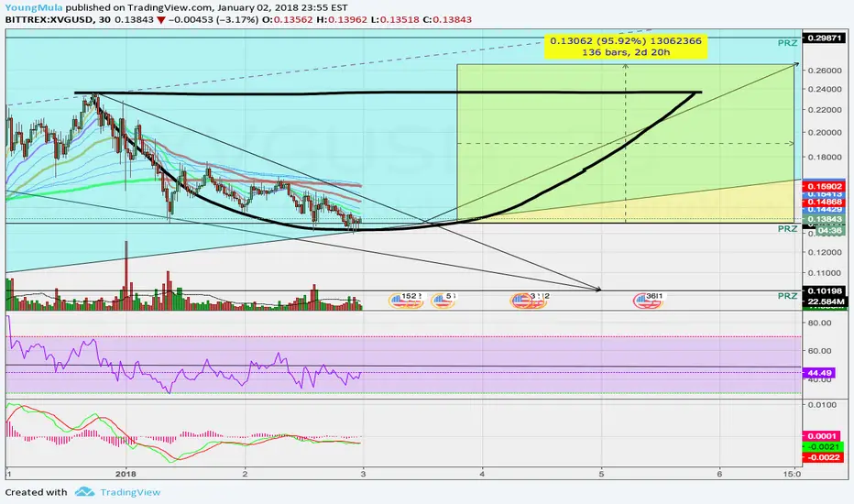Click the pink 0.0001 MACD histogram tag

823,436
